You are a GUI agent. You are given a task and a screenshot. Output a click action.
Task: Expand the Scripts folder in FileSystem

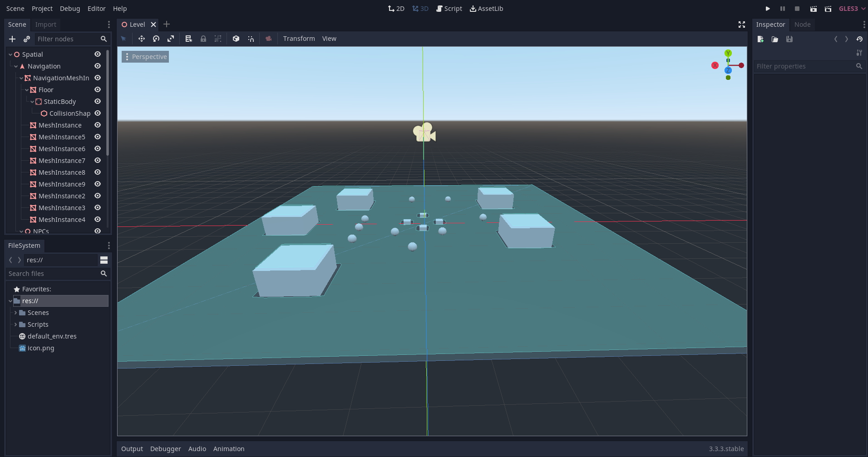point(16,324)
